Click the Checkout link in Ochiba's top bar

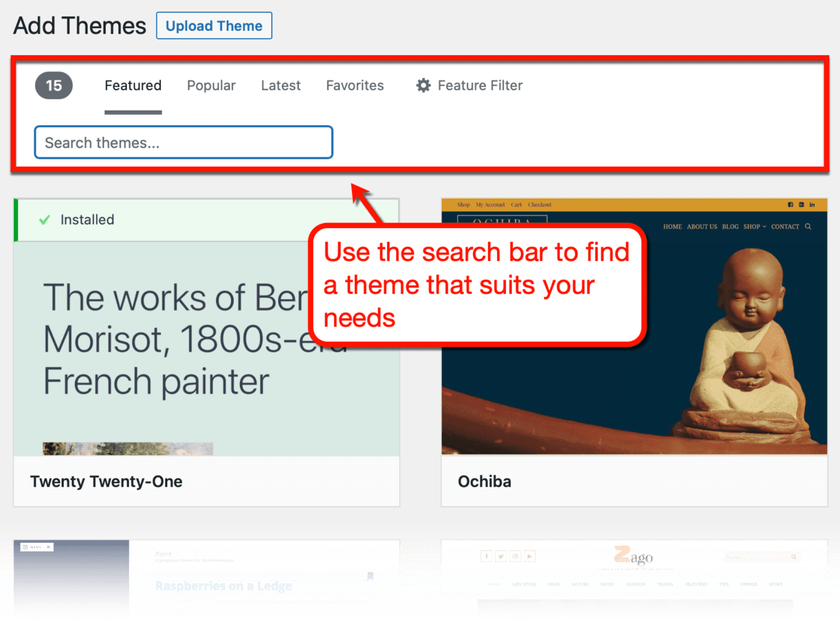click(540, 204)
